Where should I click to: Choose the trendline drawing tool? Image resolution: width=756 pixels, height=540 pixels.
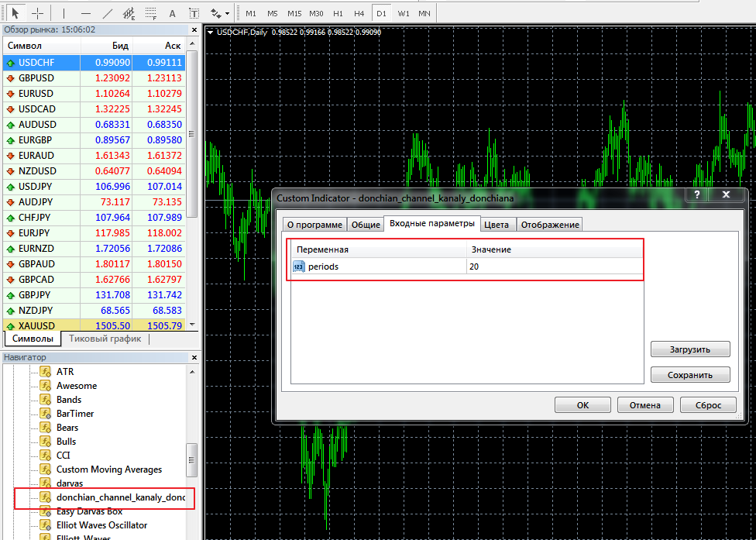click(107, 13)
